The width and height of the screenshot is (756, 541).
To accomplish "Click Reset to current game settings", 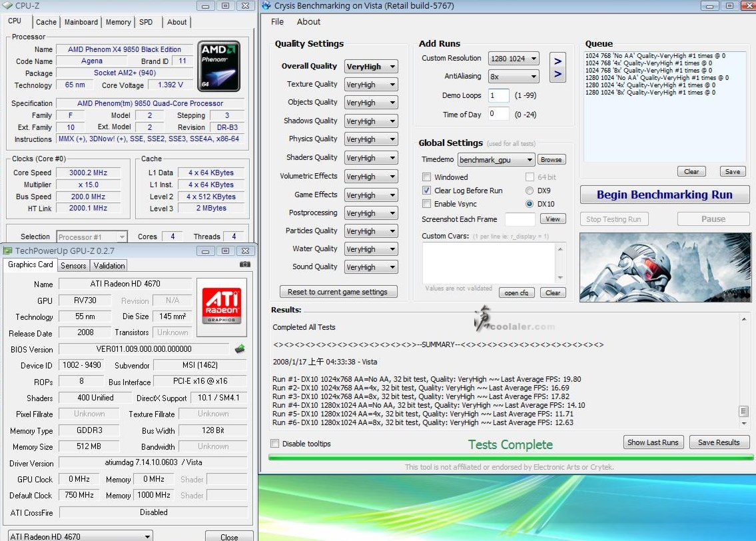I will 338,292.
